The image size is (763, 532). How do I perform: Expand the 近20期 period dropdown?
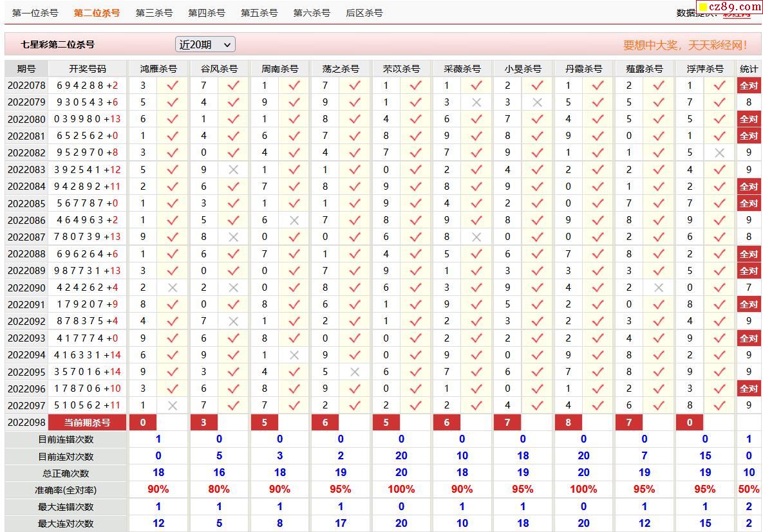pyautogui.click(x=205, y=45)
